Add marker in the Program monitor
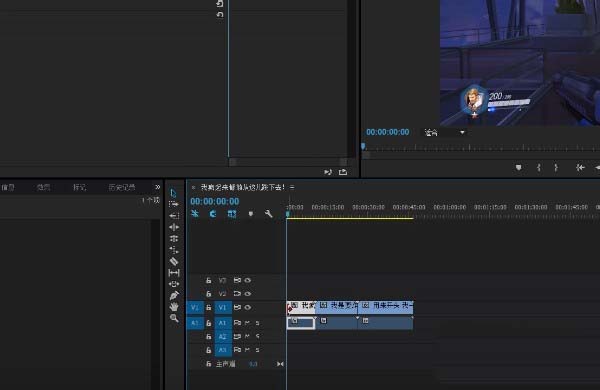 (519, 168)
